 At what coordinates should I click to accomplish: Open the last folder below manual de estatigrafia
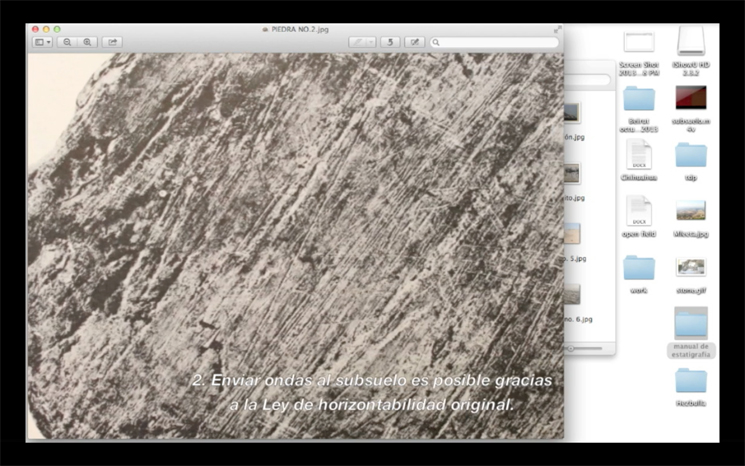(x=690, y=380)
